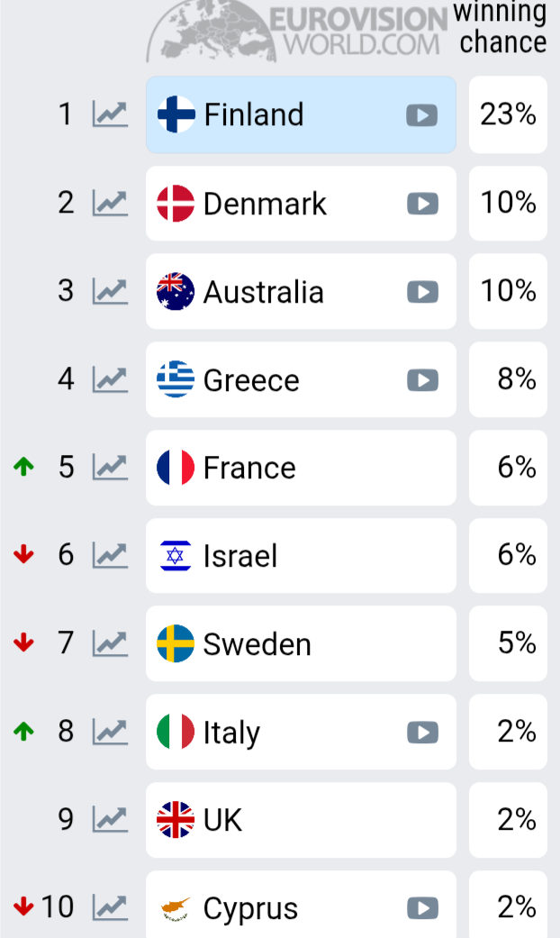Open the Sweden country page
The height and width of the screenshot is (938, 560).
click(x=257, y=644)
